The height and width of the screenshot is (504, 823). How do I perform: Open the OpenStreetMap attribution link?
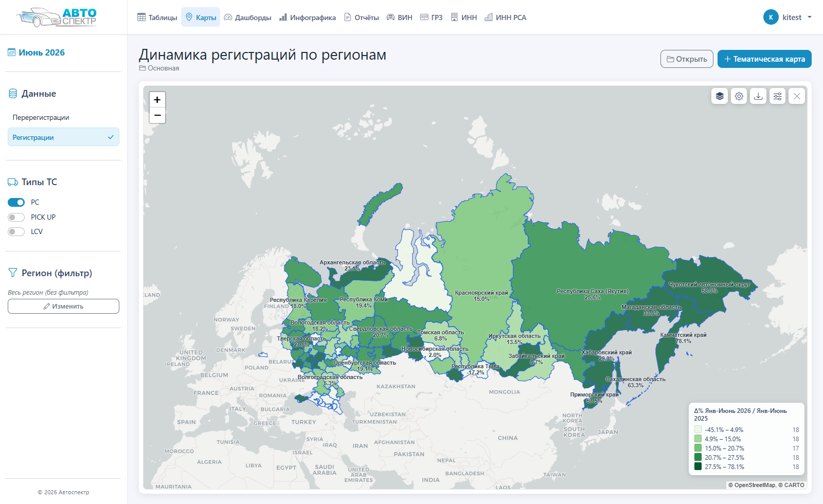[755, 485]
